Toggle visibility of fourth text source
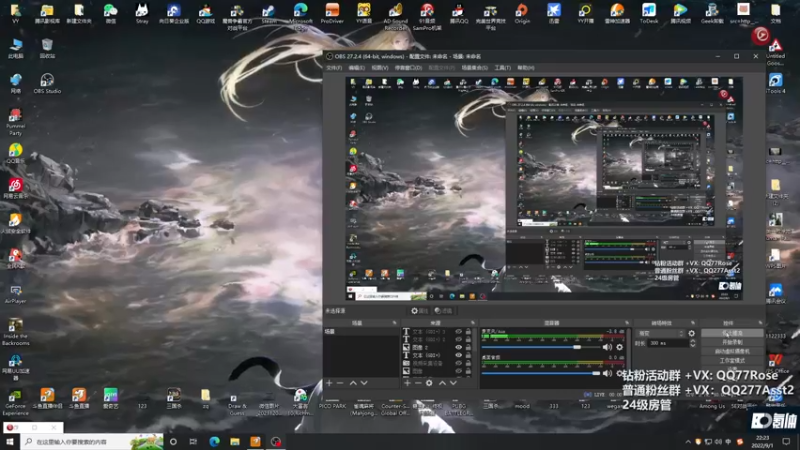 pos(458,355)
